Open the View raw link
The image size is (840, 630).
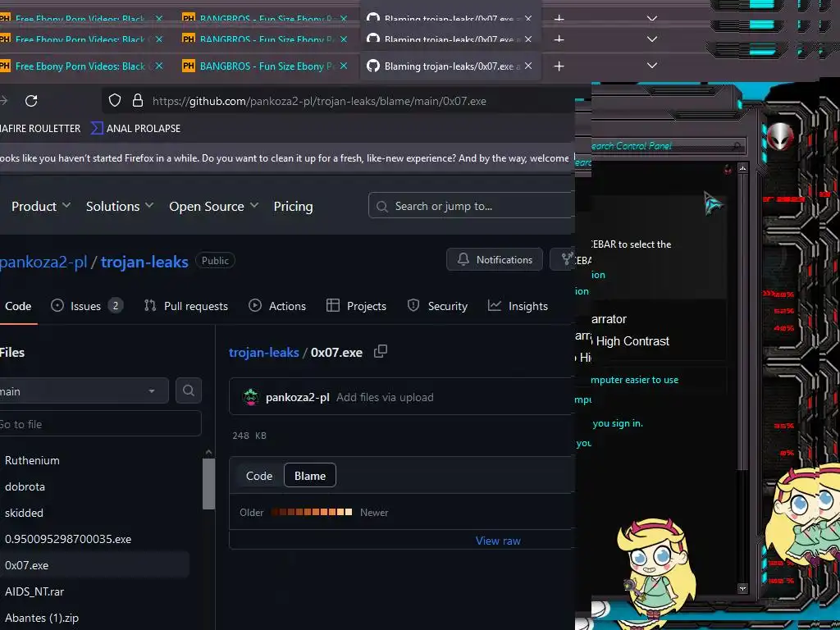point(498,541)
